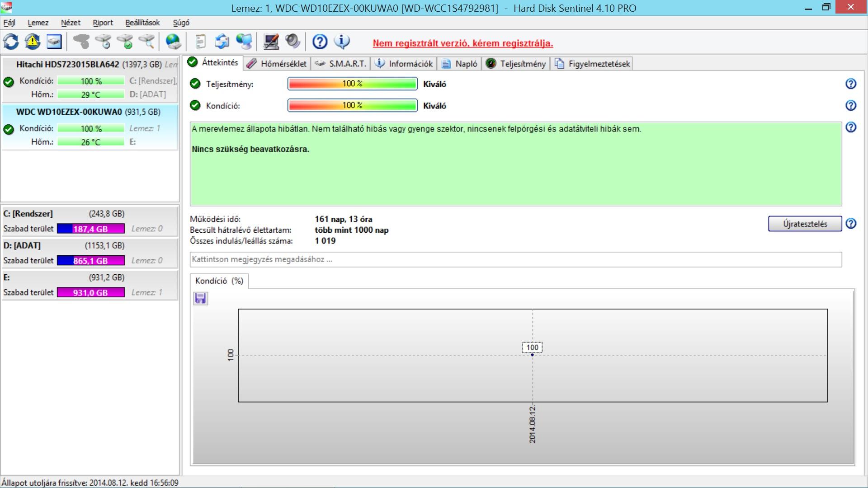
Task: Select the Hitachi HDS723015BLA642 disk entry
Action: 68,65
